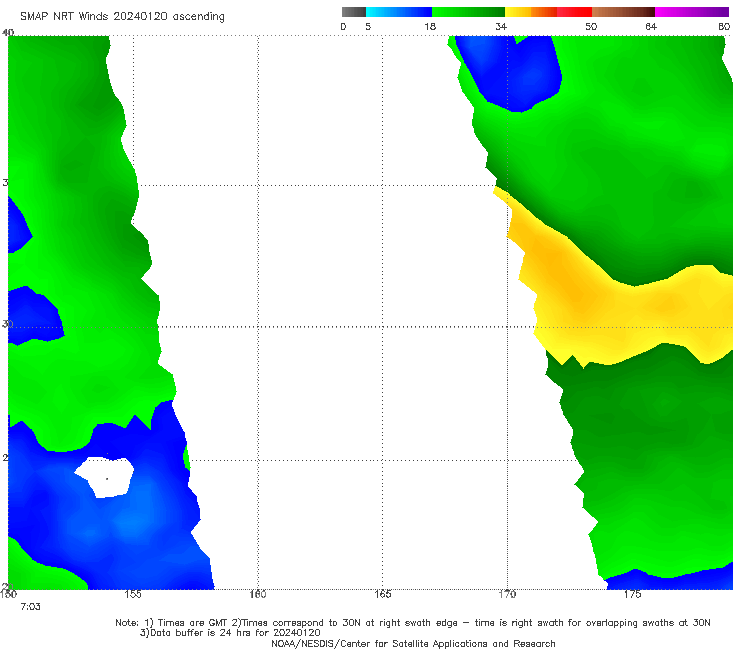The width and height of the screenshot is (740, 650).
Task: Click the color bar label '64'
Action: (x=651, y=26)
